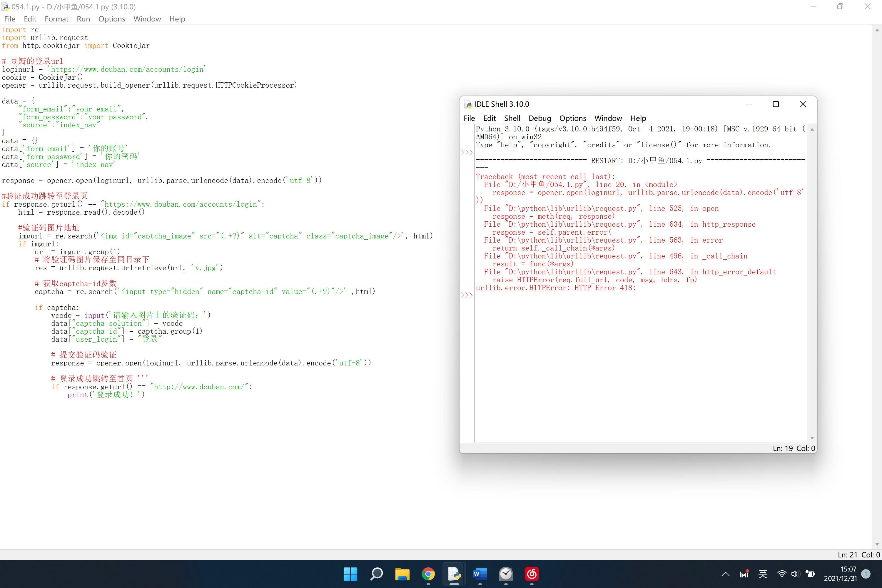
Task: Open the notification center badge
Action: [866, 574]
